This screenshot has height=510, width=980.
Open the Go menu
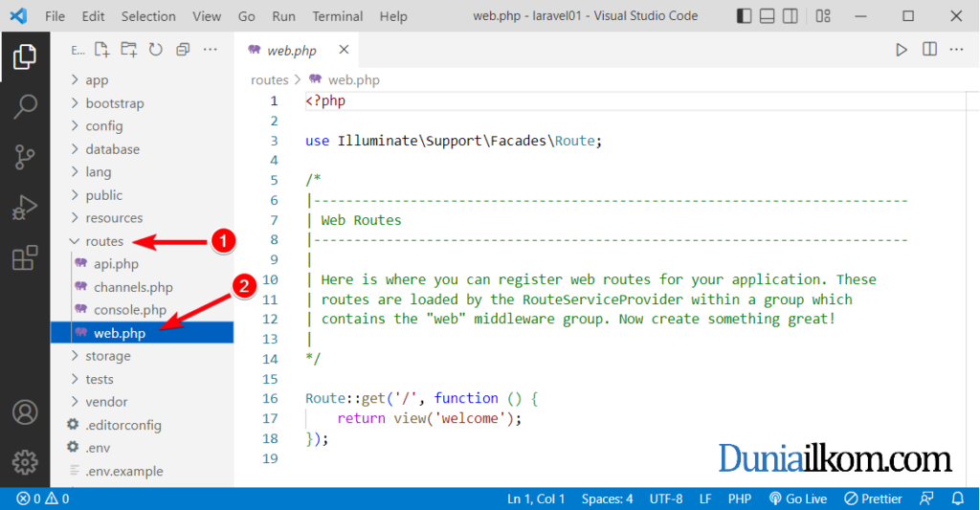pyautogui.click(x=246, y=16)
